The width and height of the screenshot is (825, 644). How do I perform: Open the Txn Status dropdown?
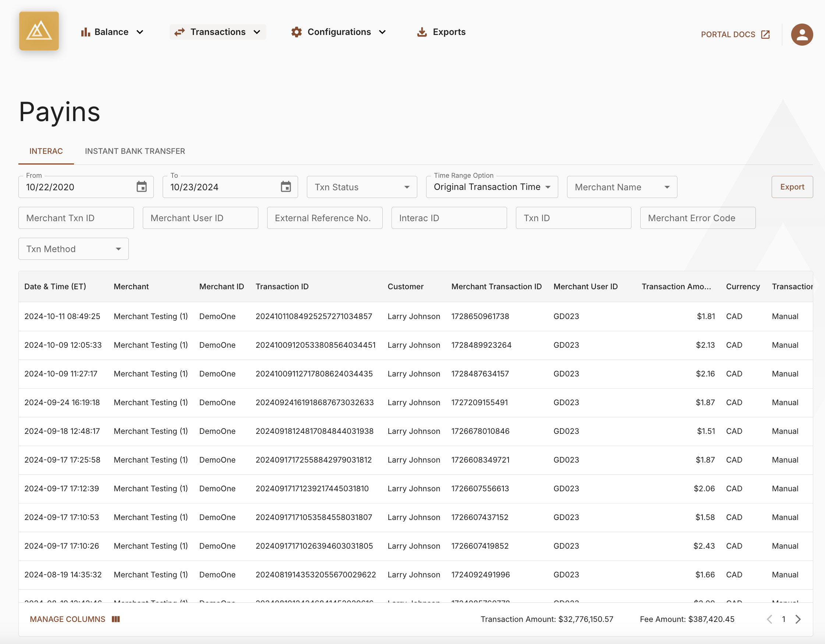tap(361, 187)
